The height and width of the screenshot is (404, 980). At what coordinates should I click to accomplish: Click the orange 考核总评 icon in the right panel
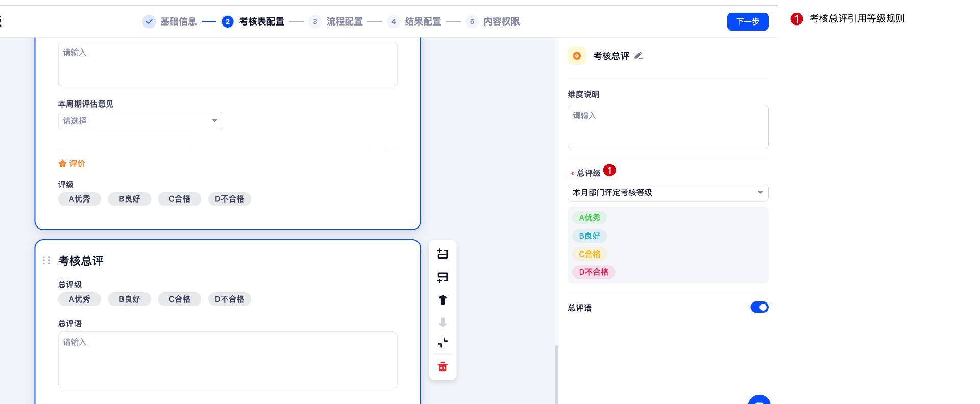click(577, 56)
